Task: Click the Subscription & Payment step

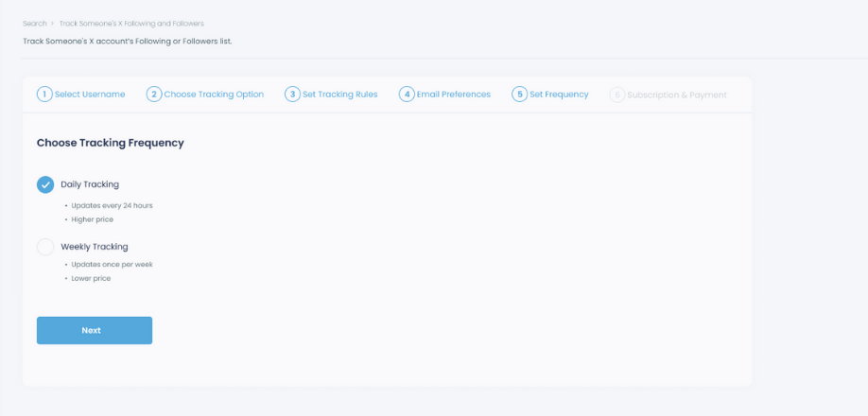Action: (x=677, y=95)
